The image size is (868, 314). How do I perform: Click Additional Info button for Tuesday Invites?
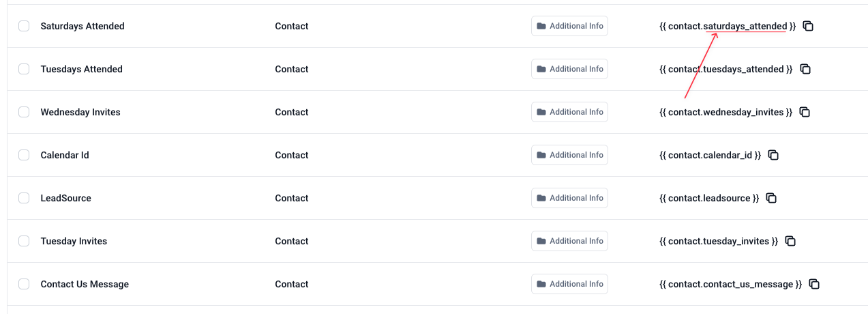point(569,241)
